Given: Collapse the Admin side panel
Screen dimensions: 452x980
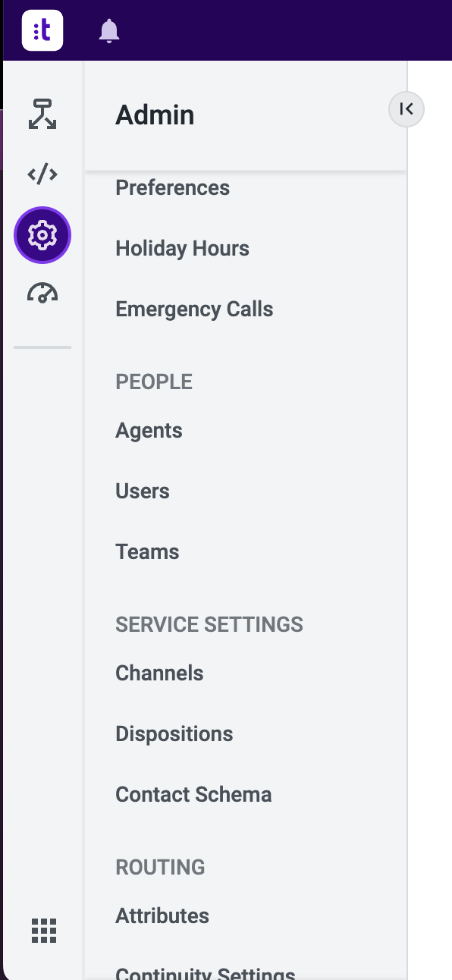Looking at the screenshot, I should pyautogui.click(x=406, y=109).
